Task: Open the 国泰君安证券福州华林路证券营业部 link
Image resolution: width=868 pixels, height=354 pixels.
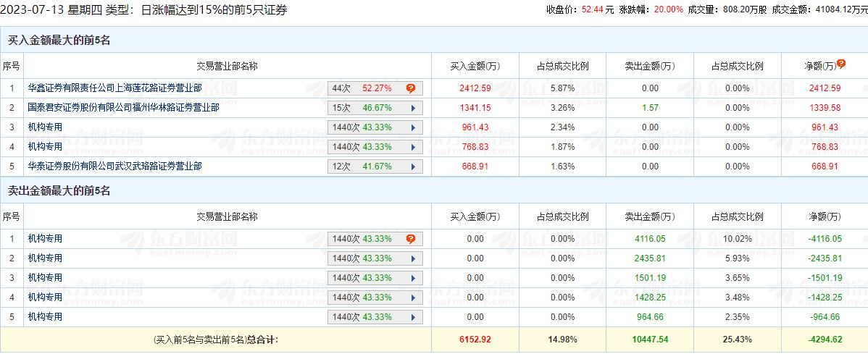Action: click(x=113, y=108)
